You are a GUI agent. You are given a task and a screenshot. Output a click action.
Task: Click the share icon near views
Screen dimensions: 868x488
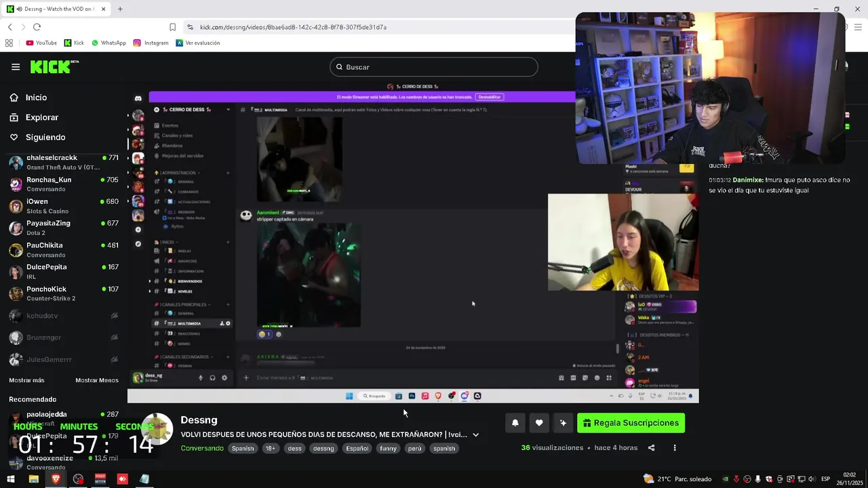click(x=652, y=448)
